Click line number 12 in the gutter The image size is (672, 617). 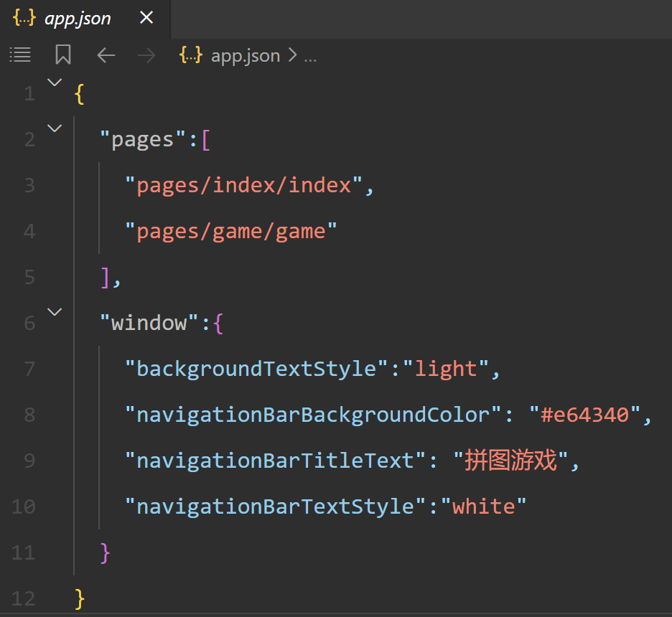[24, 598]
